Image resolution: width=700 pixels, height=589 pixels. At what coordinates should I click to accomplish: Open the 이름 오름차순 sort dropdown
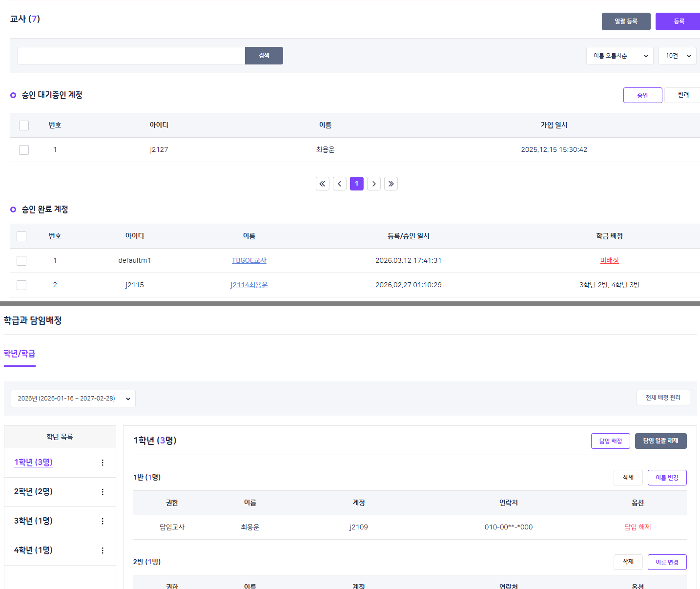pos(619,56)
